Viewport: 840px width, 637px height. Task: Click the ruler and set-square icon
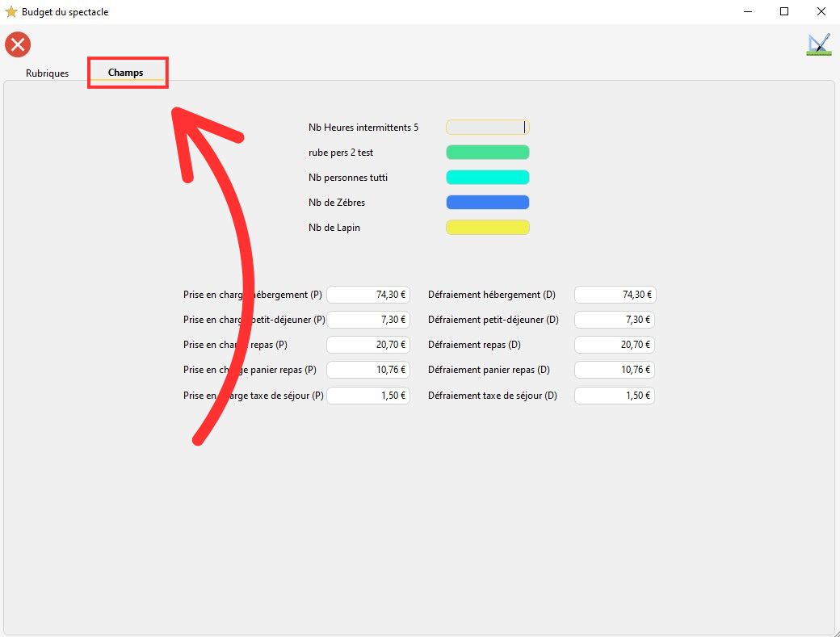[818, 44]
